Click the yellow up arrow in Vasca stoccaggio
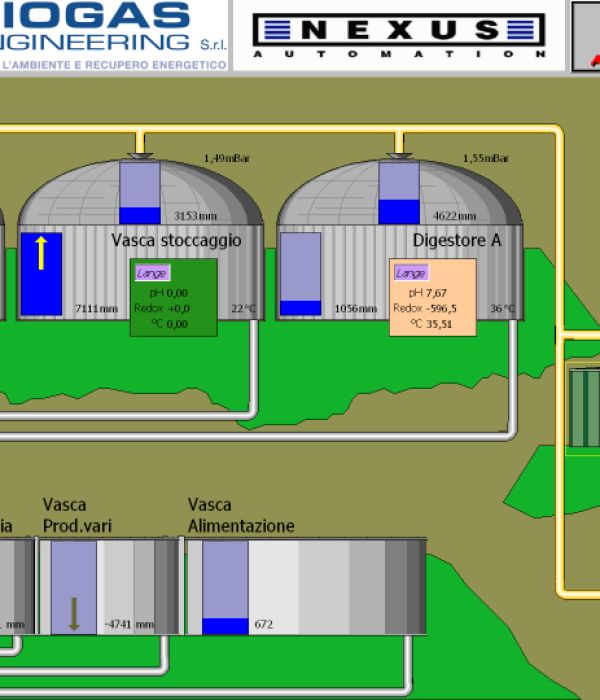 41,253
